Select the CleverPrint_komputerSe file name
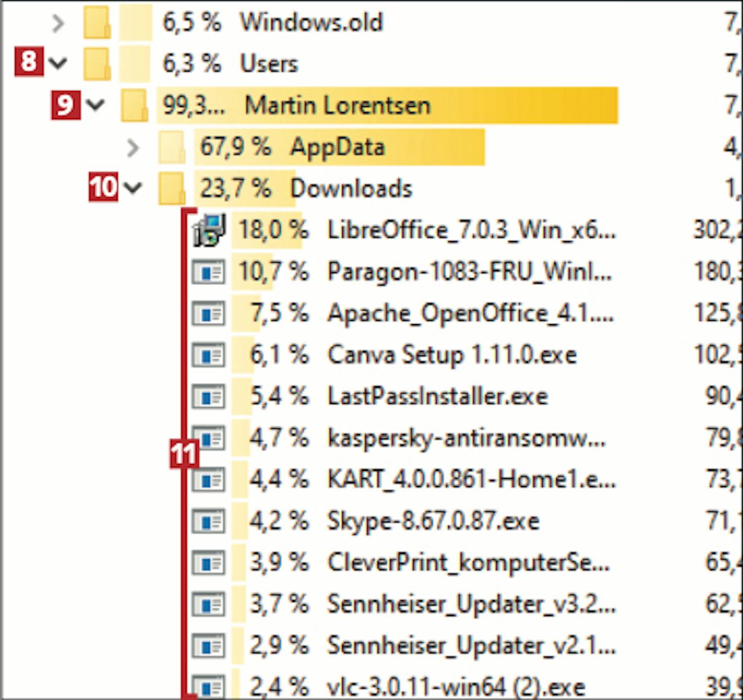The image size is (743, 700). tap(469, 563)
